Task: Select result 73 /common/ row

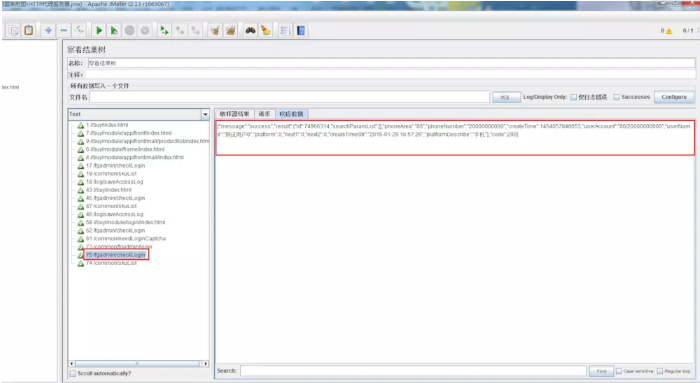Action: pyautogui.click(x=119, y=246)
